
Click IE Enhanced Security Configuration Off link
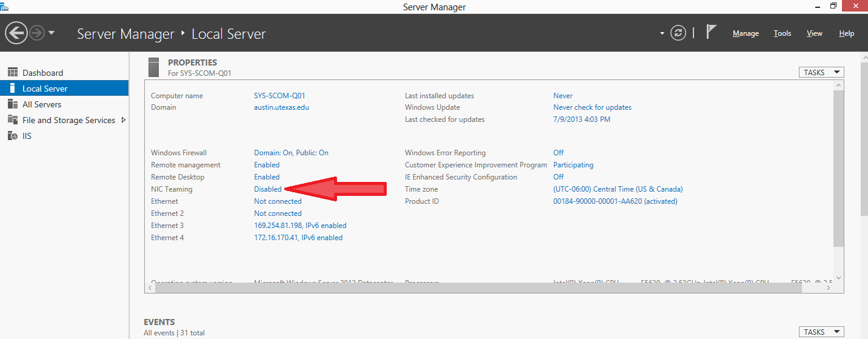click(x=558, y=177)
